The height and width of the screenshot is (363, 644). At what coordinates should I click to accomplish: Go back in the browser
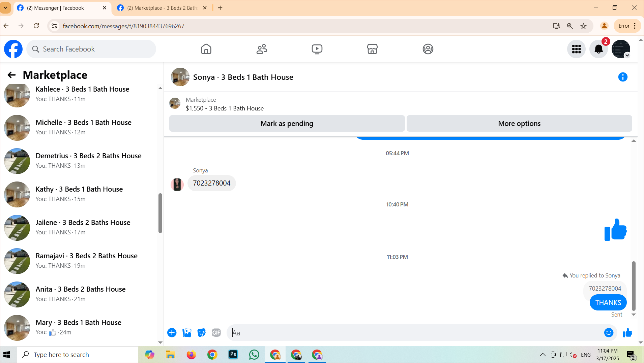click(6, 26)
